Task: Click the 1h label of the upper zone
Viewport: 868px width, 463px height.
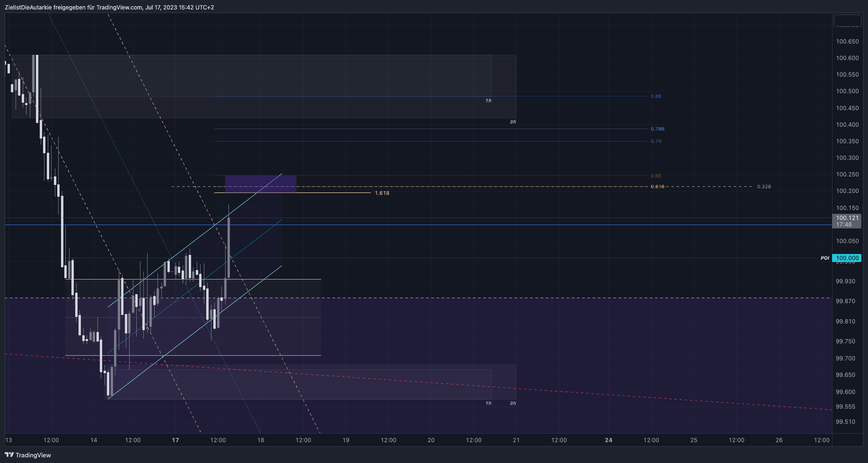Action: tap(489, 101)
